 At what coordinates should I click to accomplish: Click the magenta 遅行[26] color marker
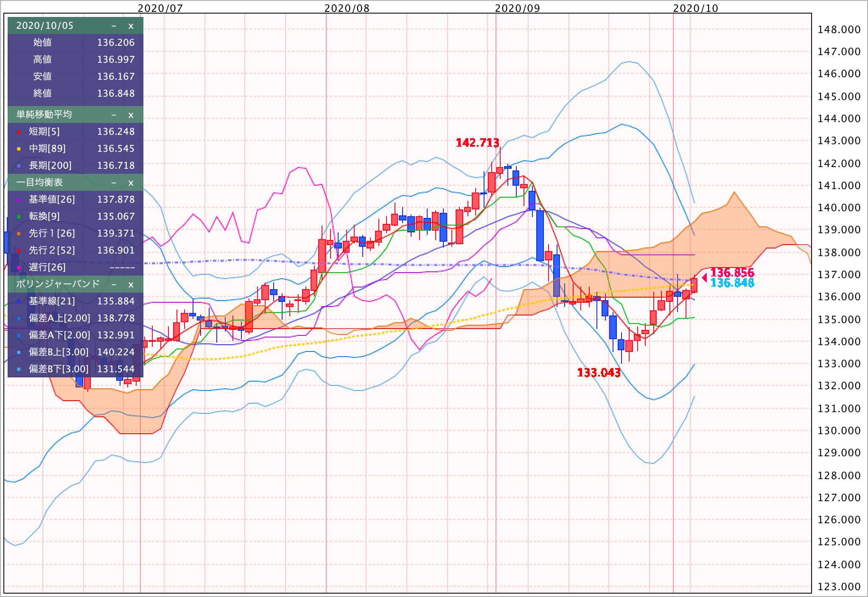coord(19,268)
